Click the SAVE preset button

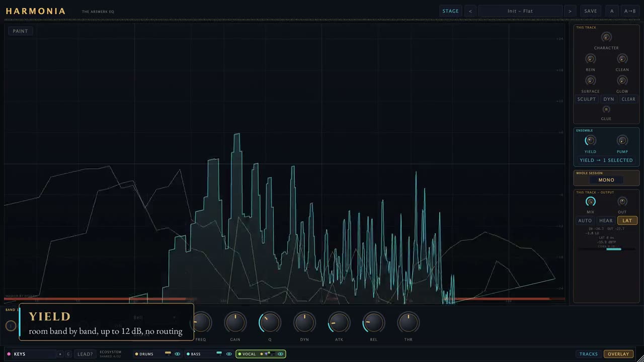[591, 11]
